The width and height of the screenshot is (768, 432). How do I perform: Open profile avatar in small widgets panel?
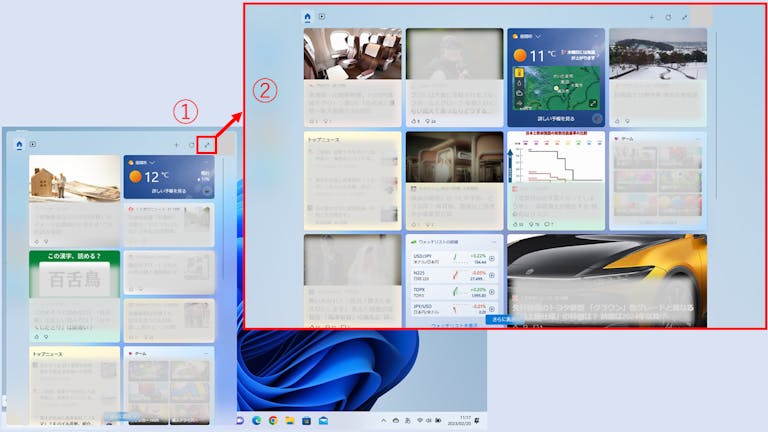[226, 144]
